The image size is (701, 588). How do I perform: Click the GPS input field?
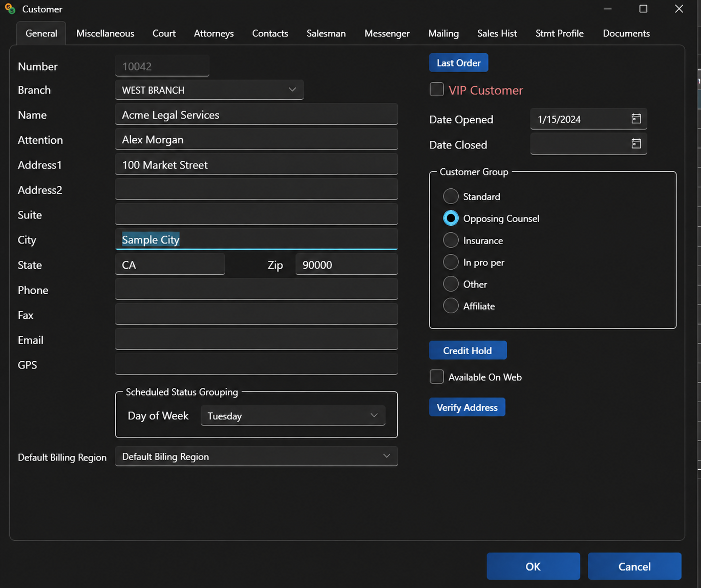pos(257,364)
